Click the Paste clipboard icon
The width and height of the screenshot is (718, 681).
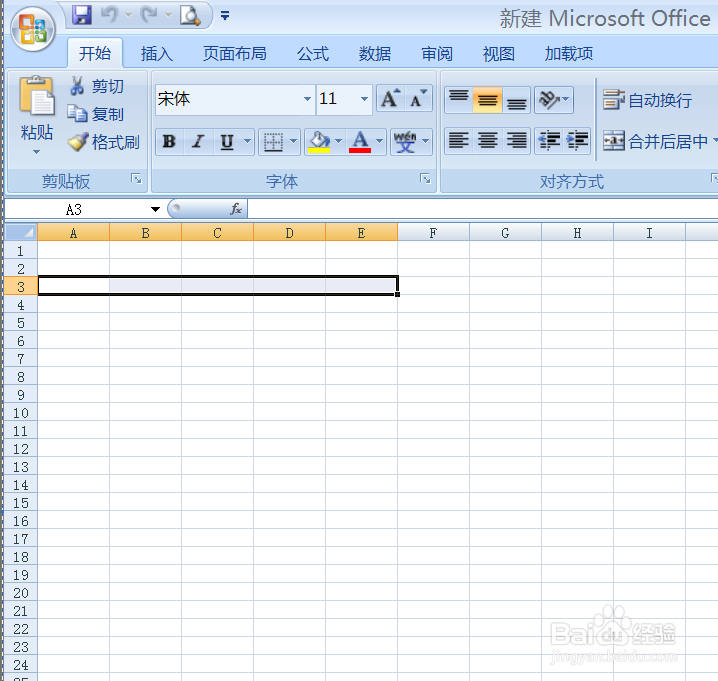(37, 96)
